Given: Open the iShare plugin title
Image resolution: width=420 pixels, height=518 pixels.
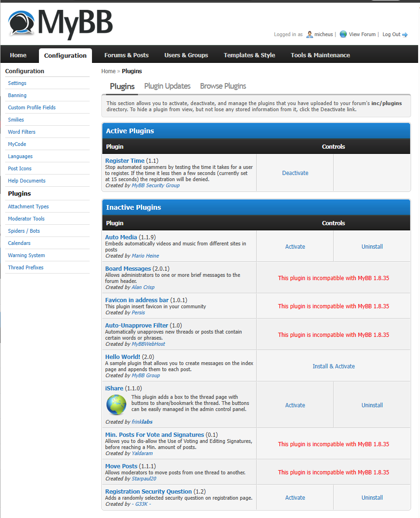Looking at the screenshot, I should click(x=114, y=388).
